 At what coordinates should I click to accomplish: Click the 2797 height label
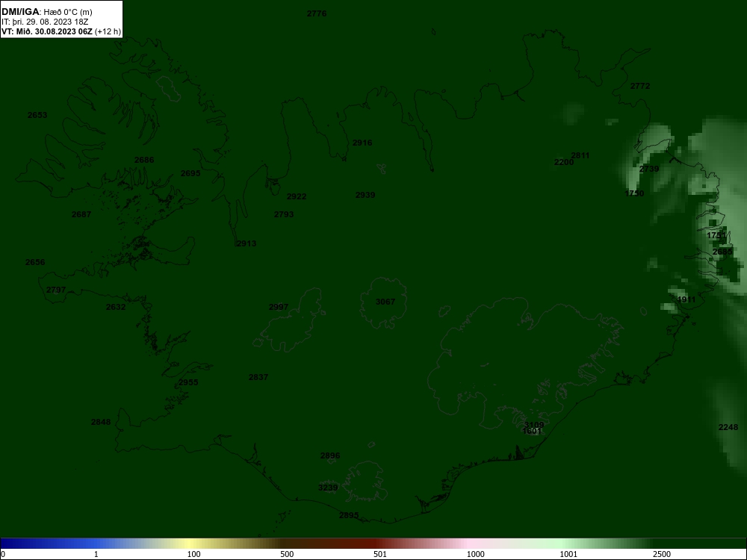tap(56, 290)
